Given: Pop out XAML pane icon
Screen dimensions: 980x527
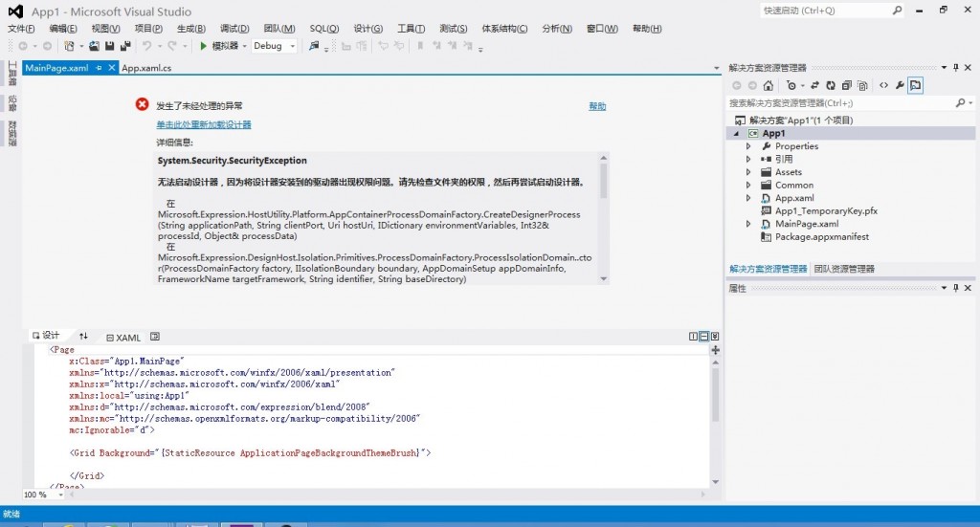Looking at the screenshot, I should coord(155,337).
